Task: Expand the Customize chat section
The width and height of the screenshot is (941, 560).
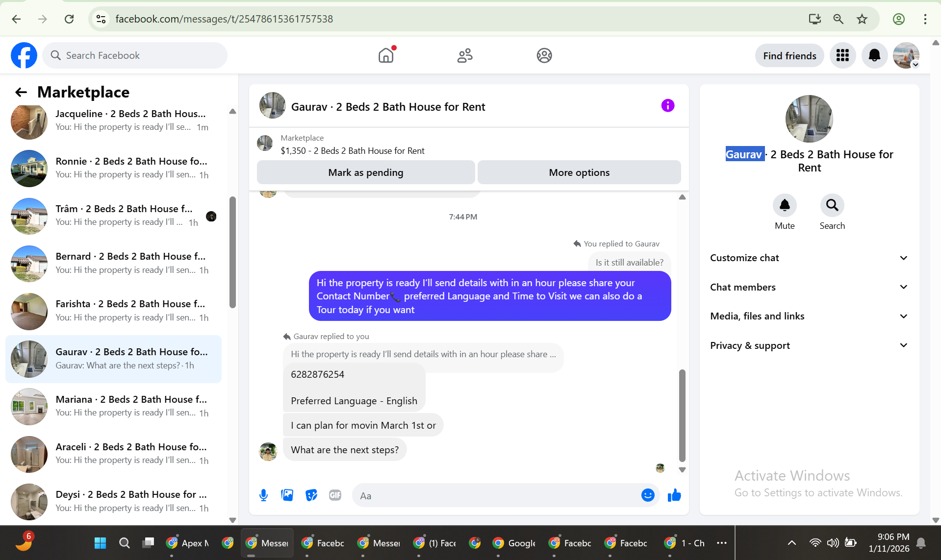Action: (809, 258)
